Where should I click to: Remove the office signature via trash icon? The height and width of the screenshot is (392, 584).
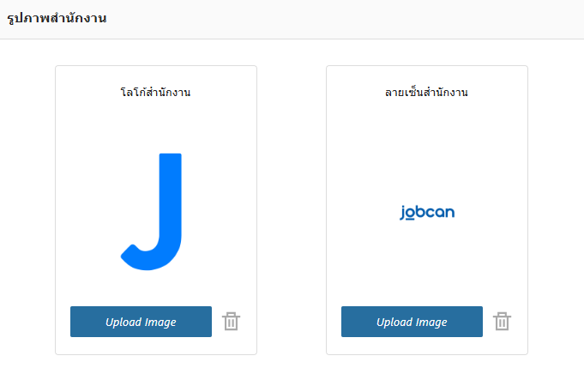(503, 322)
